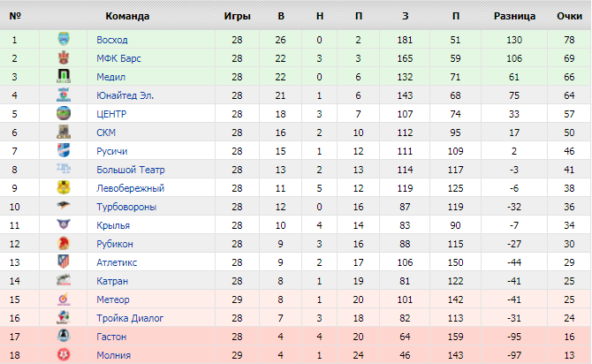This screenshot has height=364, width=592.
Task: Click the Очки column header
Action: [x=569, y=17]
